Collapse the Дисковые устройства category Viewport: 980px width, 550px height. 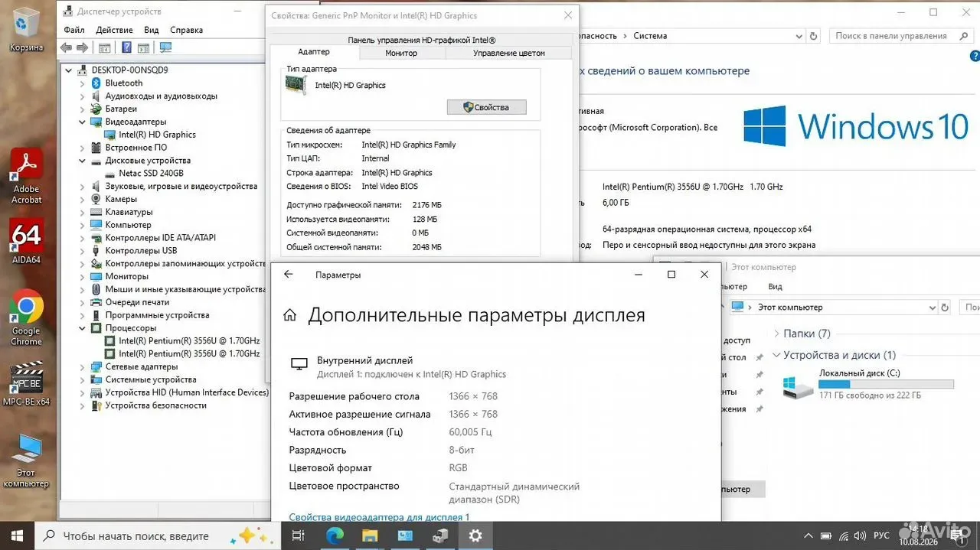coord(82,161)
